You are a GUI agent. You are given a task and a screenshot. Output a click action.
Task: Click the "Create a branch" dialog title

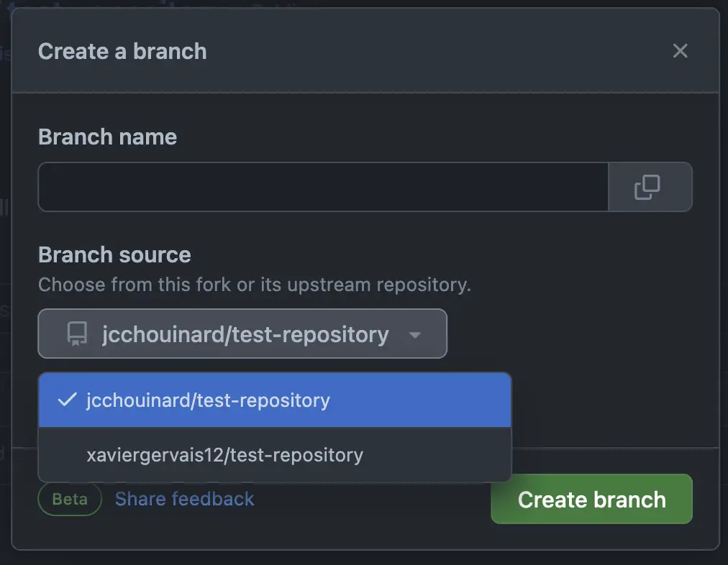(x=122, y=51)
